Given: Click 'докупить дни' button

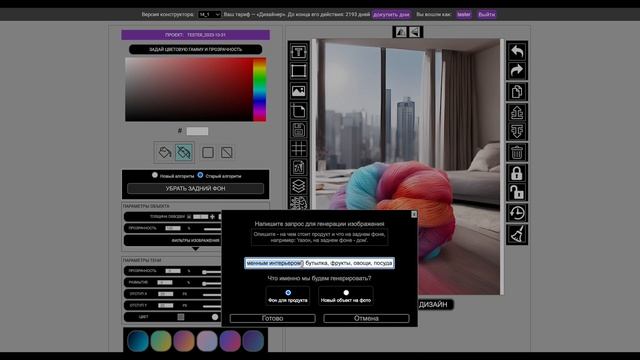Looking at the screenshot, I should pos(391,14).
